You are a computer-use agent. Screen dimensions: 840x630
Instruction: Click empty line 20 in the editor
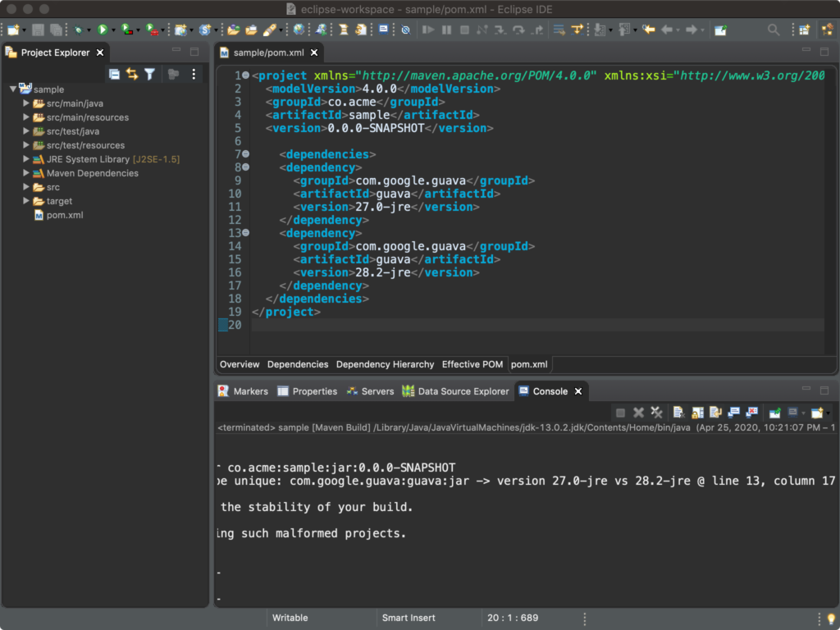pos(492,325)
